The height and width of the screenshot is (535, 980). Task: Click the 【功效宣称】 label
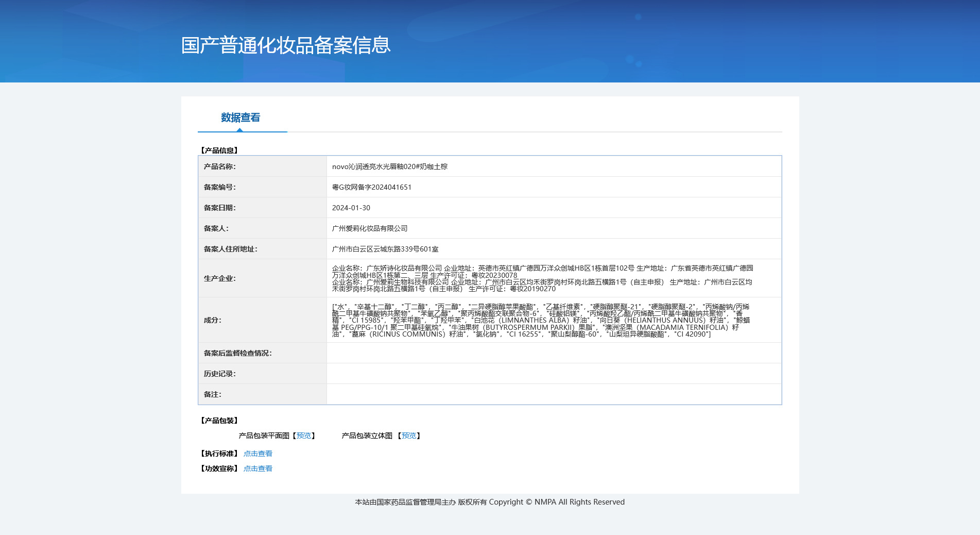(219, 469)
